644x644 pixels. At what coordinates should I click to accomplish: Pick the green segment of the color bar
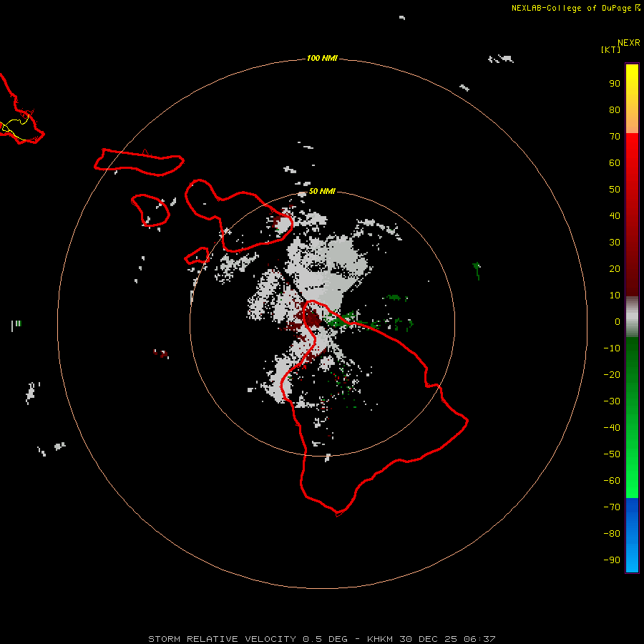coord(632,417)
